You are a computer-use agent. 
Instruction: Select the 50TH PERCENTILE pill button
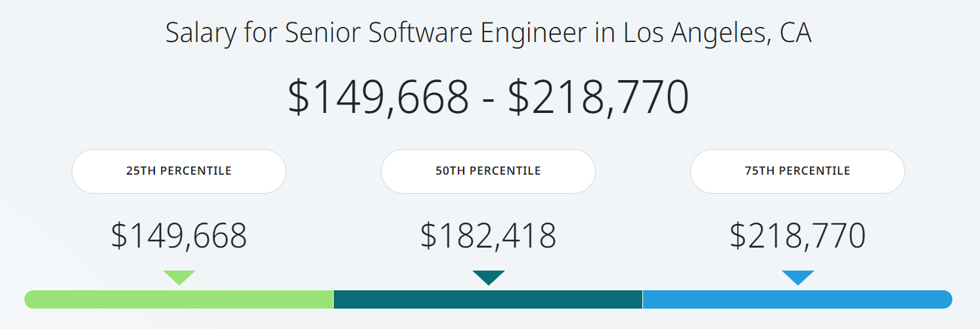(x=488, y=171)
